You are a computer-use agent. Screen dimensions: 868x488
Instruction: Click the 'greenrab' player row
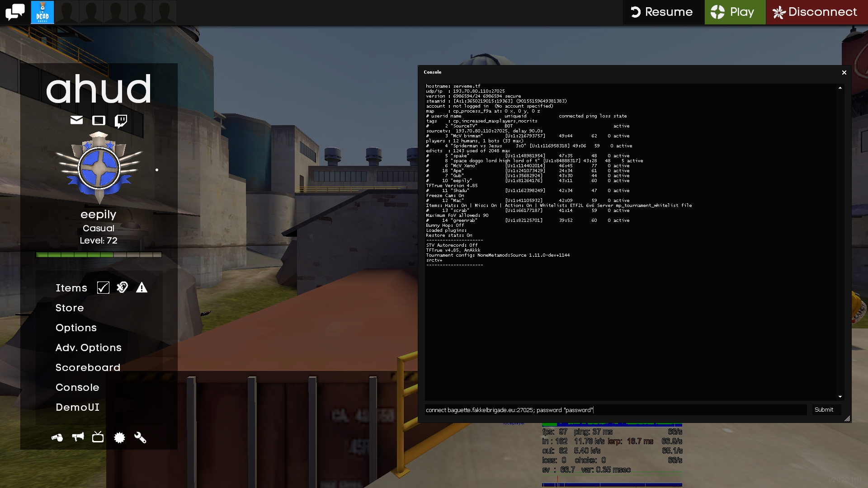click(528, 221)
